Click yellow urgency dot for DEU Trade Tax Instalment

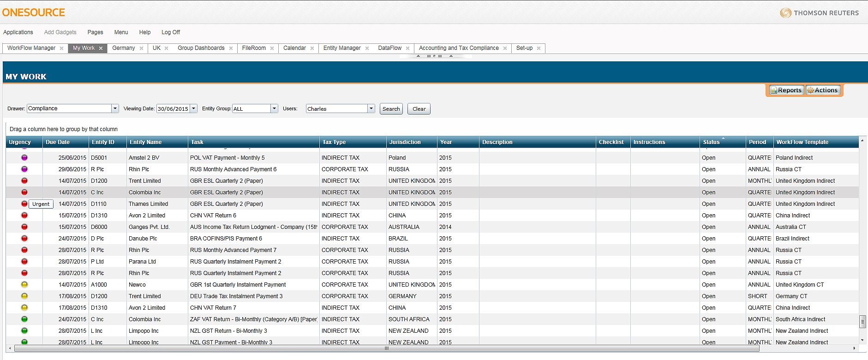[x=24, y=296]
